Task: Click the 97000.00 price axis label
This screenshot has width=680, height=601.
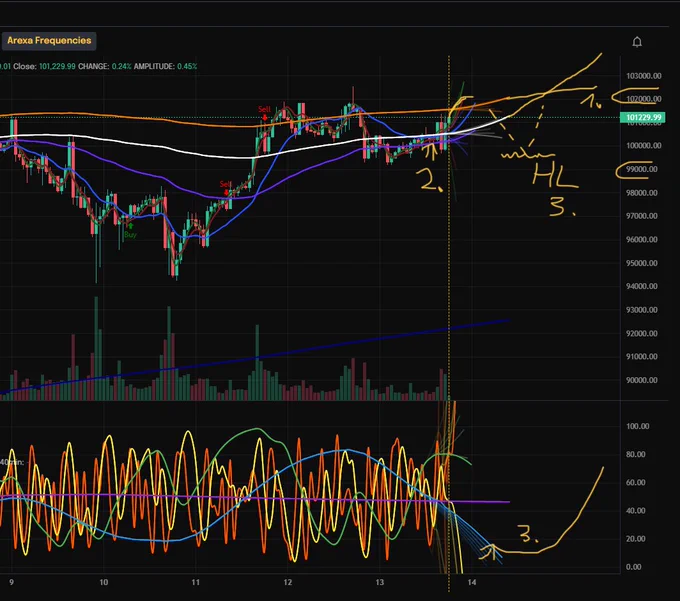Action: click(644, 216)
